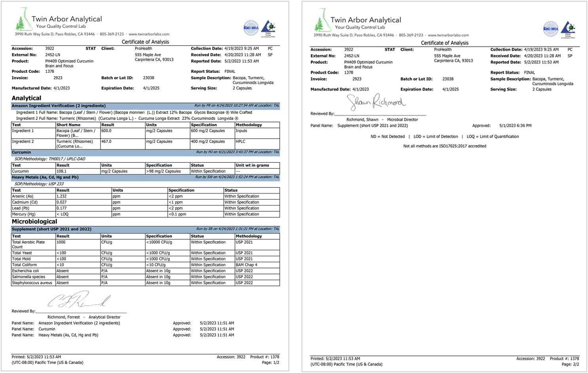Select the approval time '5/1/2023 6:36 PM' on page 2
The width and height of the screenshot is (588, 373).
pos(515,126)
